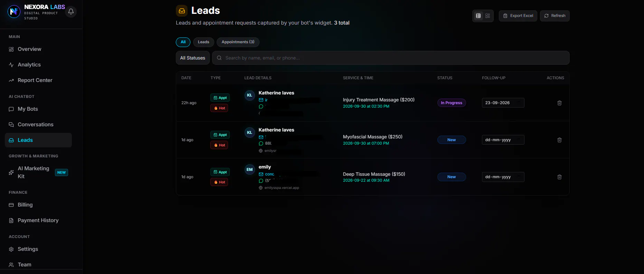This screenshot has height=274, width=644.
Task: Delete the Injury Treatment Massage lead
Action: (559, 103)
